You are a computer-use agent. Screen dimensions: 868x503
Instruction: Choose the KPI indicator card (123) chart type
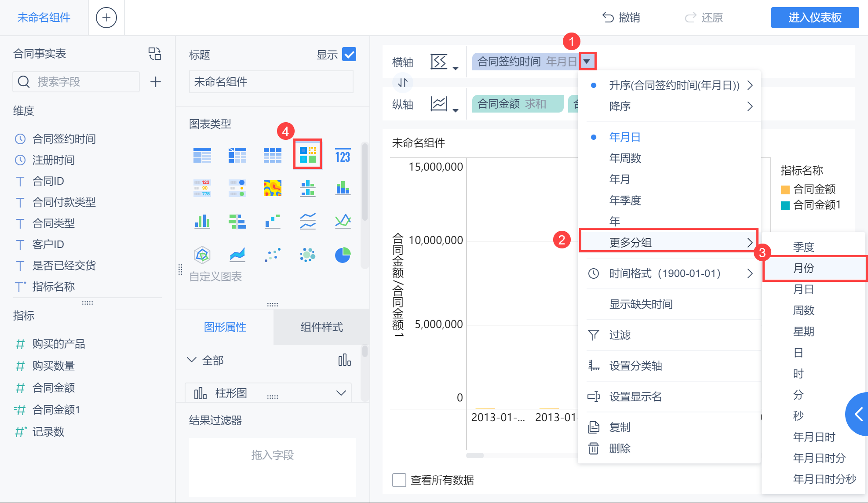point(343,156)
